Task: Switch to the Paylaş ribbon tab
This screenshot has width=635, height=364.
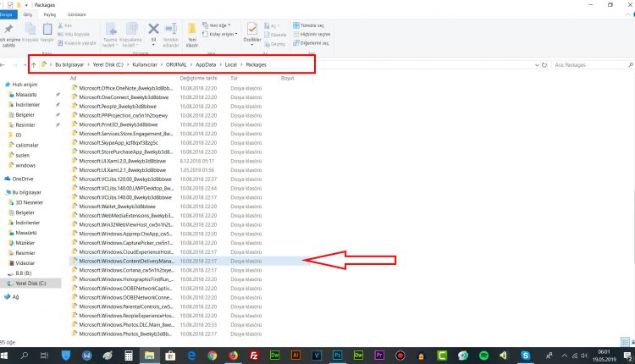Action: pos(50,14)
